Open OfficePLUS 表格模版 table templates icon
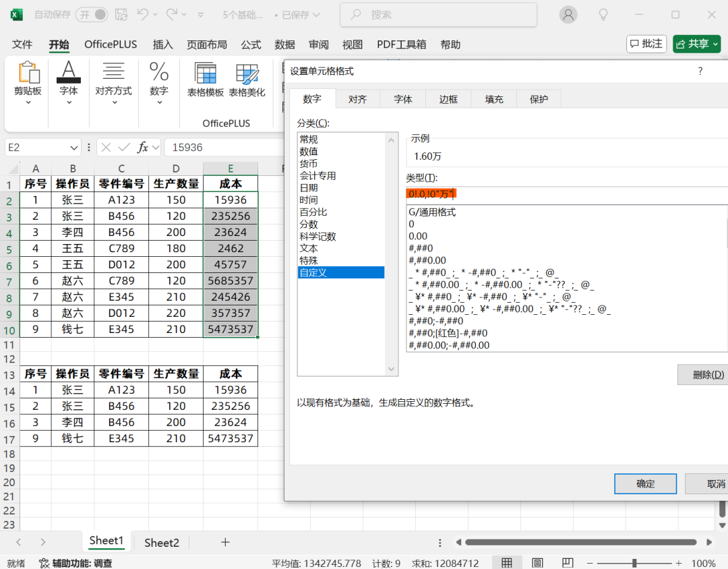 (204, 78)
